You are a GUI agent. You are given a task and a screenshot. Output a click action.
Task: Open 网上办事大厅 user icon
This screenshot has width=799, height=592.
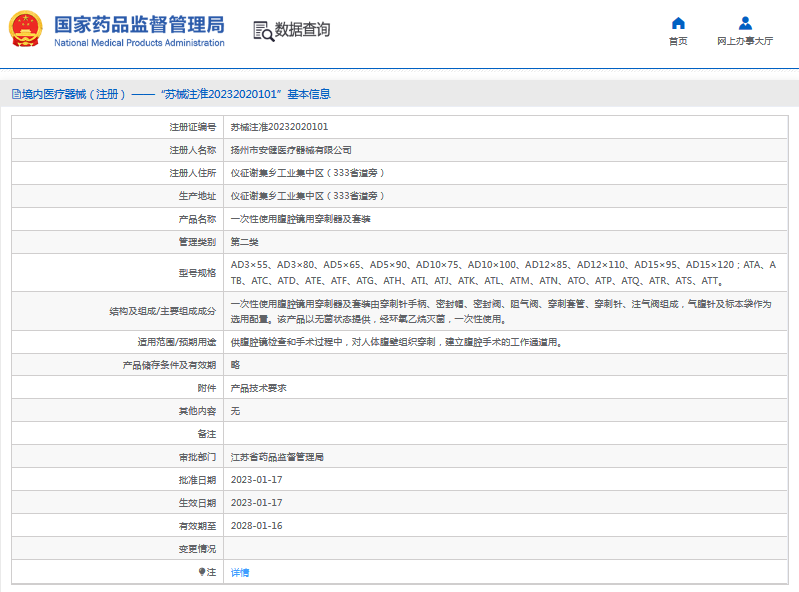click(745, 23)
